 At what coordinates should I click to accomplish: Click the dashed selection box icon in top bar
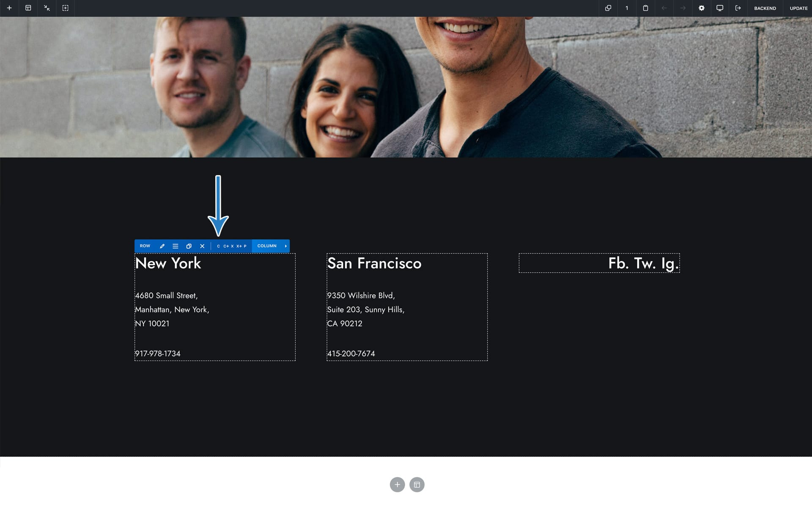[65, 8]
